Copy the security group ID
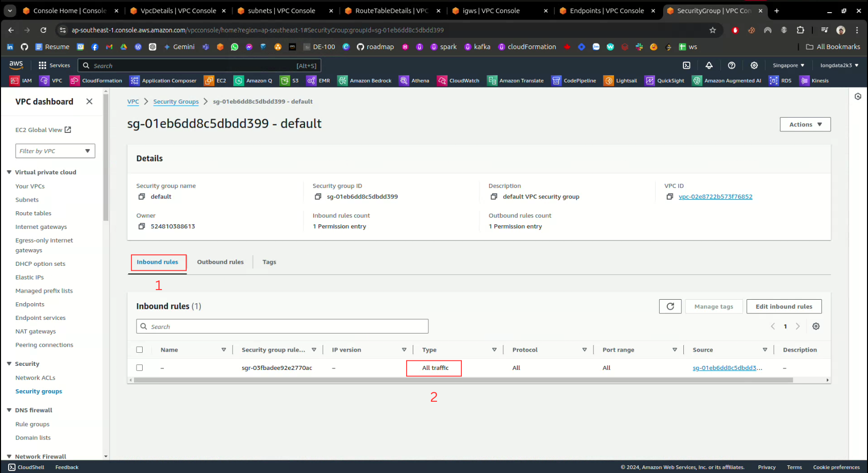Viewport: 868px width, 473px height. click(318, 197)
